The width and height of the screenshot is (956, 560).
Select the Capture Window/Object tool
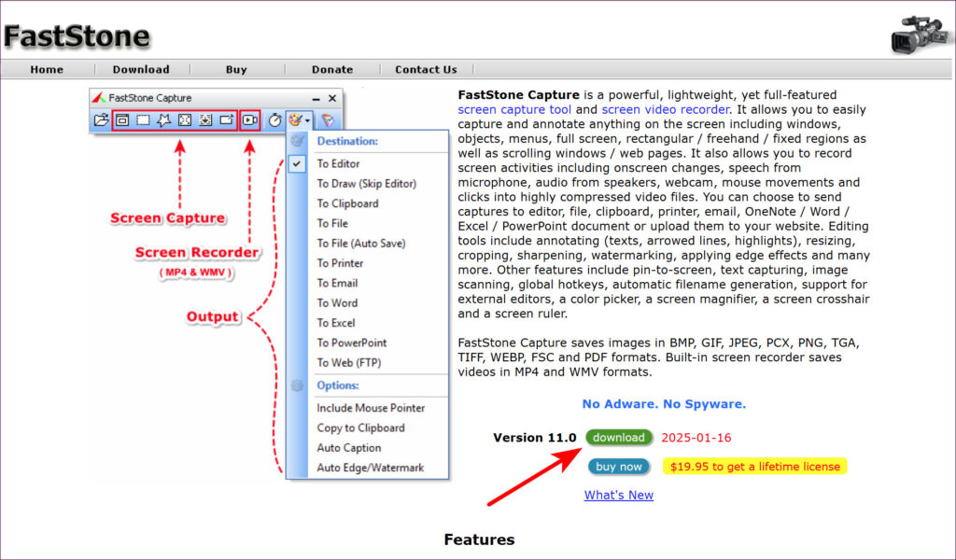(x=122, y=120)
